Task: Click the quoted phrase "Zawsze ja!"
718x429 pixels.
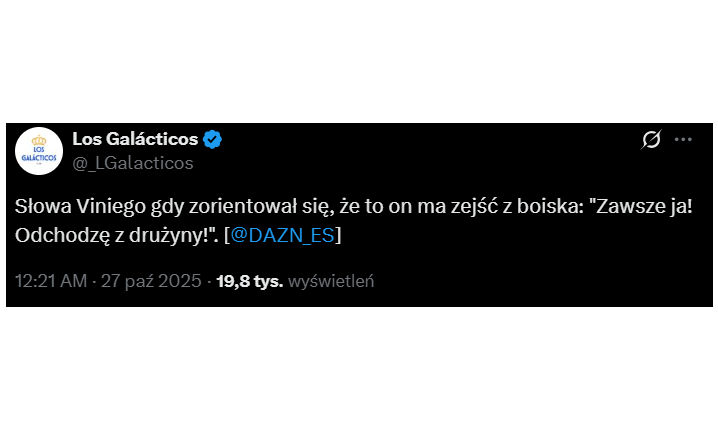Action: pos(637,208)
